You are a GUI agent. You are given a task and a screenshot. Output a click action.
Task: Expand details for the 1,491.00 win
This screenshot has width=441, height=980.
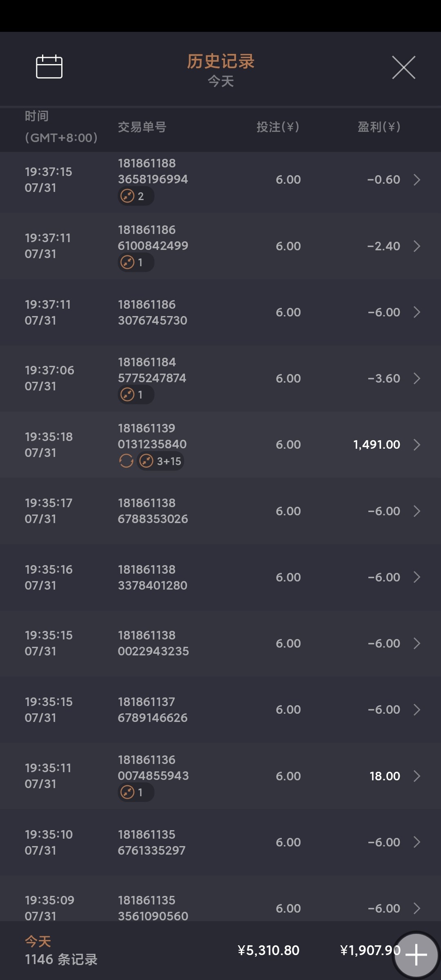416,445
